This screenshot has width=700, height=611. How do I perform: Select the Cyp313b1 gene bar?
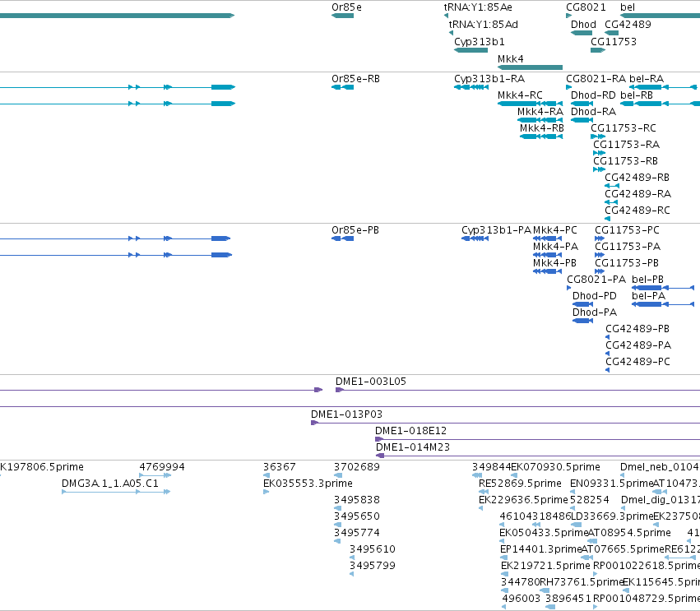pos(471,50)
